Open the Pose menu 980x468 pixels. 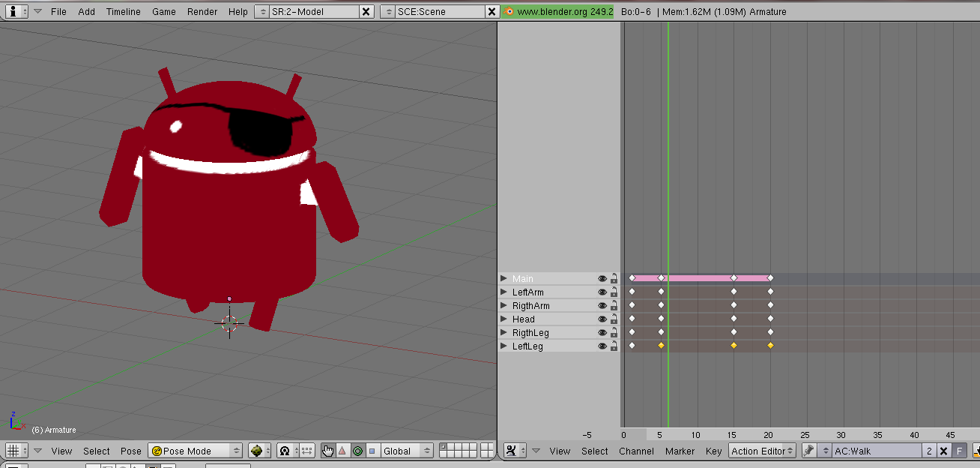click(131, 451)
